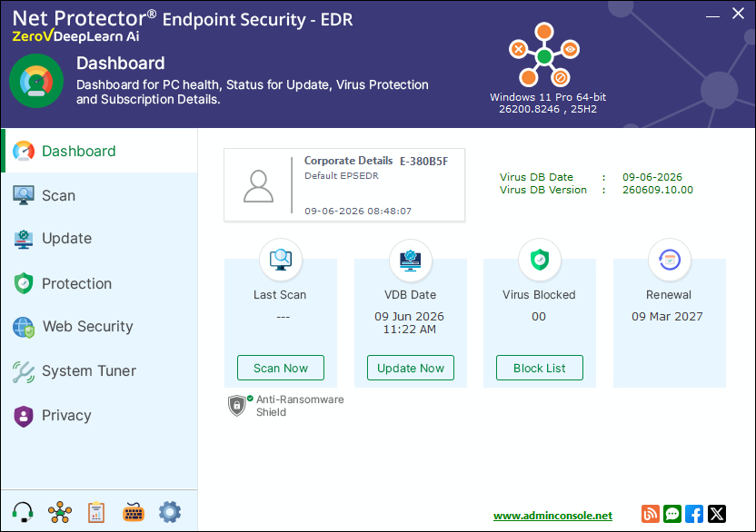Click the VDB Date computer icon
756x532 pixels.
point(411,260)
